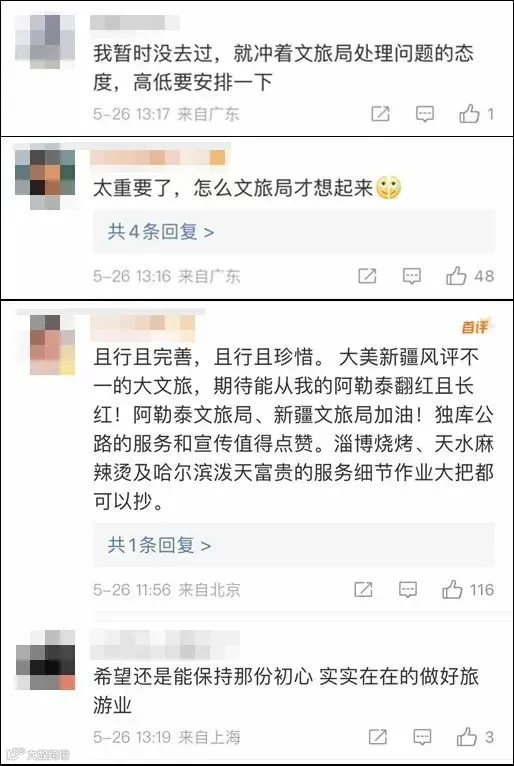Share the 太重要了 comment

tap(367, 276)
